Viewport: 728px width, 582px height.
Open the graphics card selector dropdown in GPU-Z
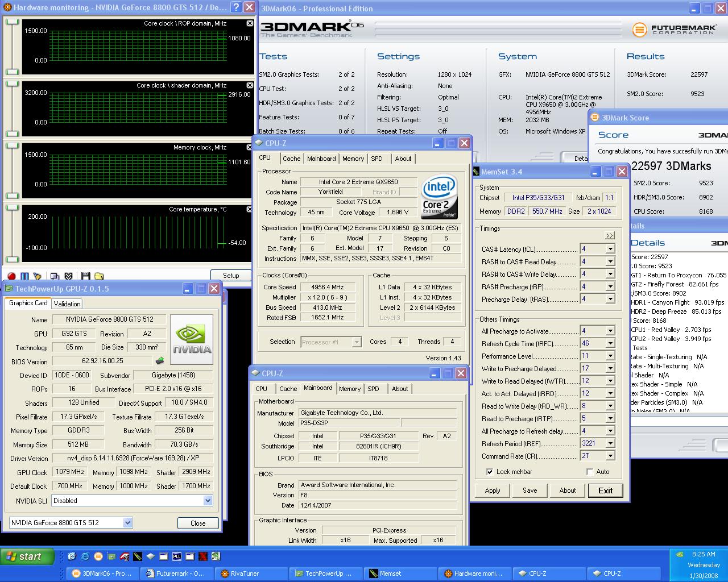coord(127,522)
